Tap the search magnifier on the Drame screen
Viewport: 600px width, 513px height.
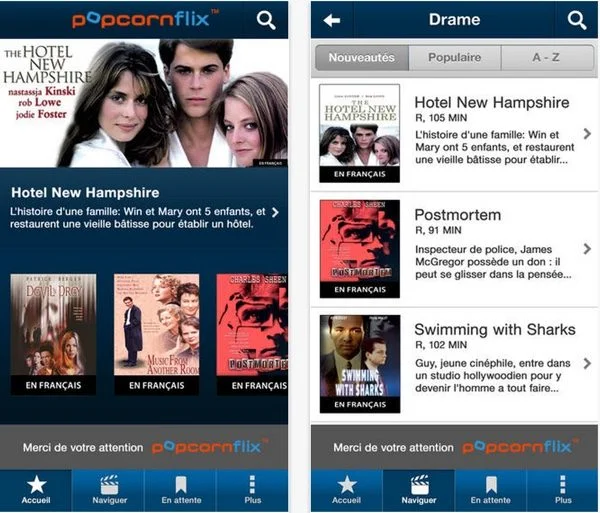click(x=577, y=20)
